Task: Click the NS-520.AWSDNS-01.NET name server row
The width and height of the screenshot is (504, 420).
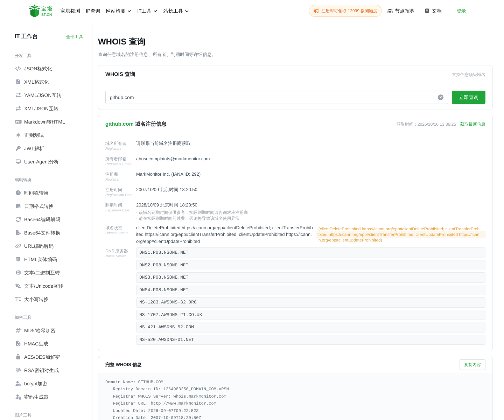Action: coord(311,339)
